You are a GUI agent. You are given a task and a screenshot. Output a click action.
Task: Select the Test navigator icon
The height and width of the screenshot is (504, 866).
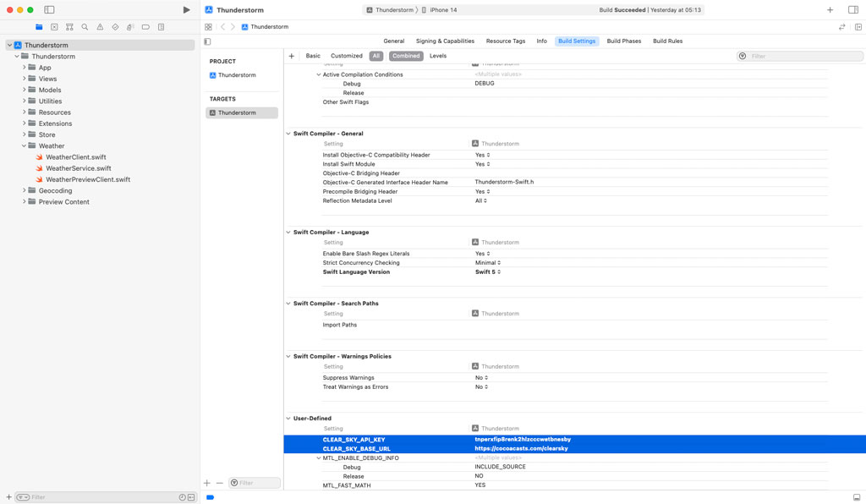pyautogui.click(x=115, y=26)
